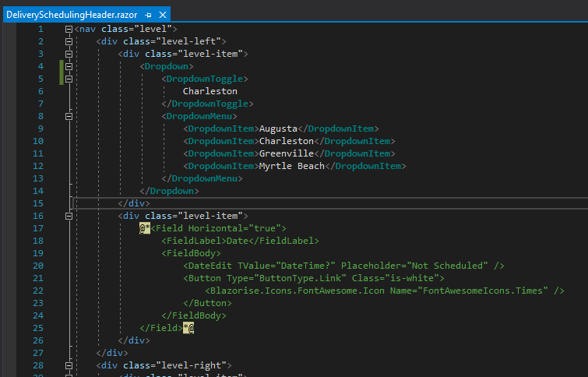Collapse the level-right div on line 28
Screen dimensions: 588x377
(69, 365)
